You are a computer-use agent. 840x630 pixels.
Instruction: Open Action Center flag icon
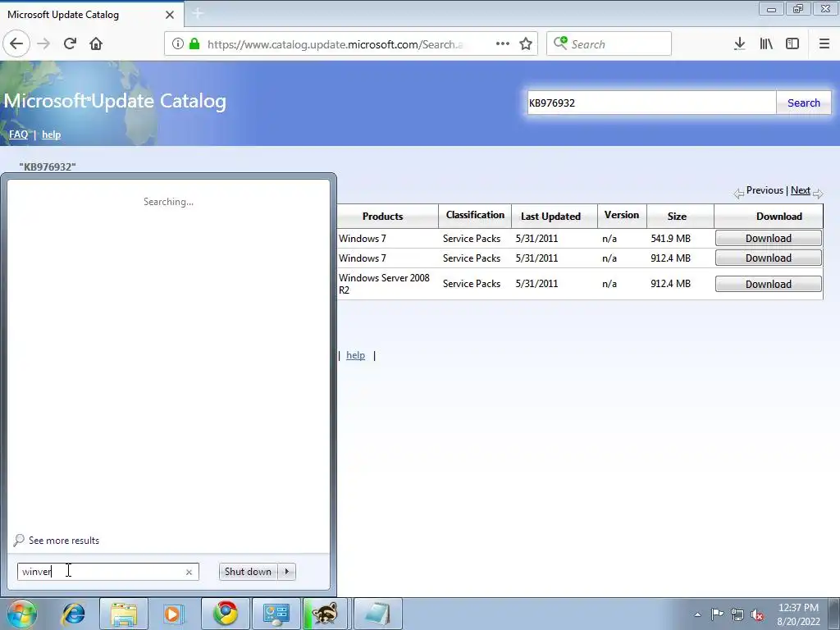tap(717, 614)
